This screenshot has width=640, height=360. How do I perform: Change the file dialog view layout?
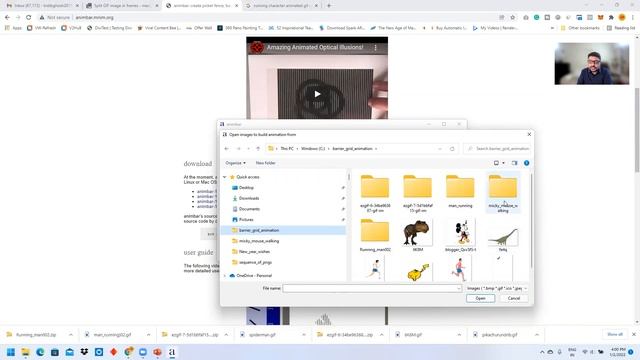496,163
